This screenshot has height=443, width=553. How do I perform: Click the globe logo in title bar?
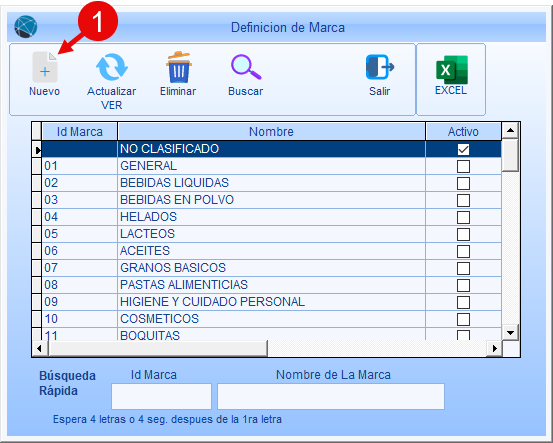click(x=26, y=26)
